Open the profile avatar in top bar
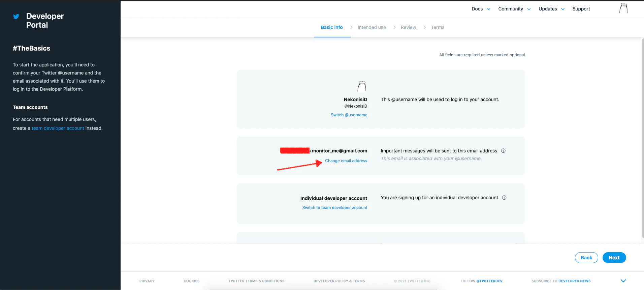 click(x=623, y=8)
